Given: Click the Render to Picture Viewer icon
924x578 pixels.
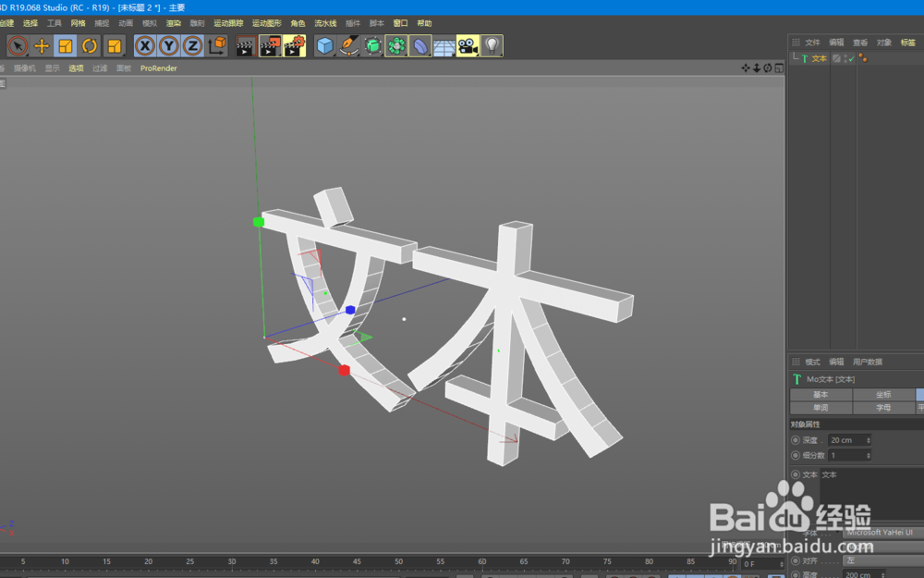Looking at the screenshot, I should [269, 45].
